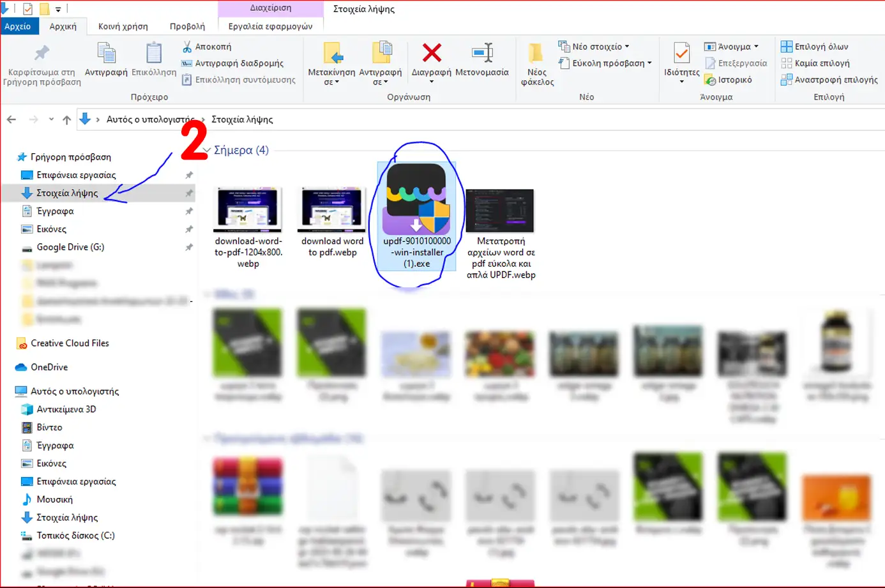This screenshot has height=588, width=885.
Task: Click the Properties (Ιδιότητες) checkmark icon
Action: (x=681, y=54)
